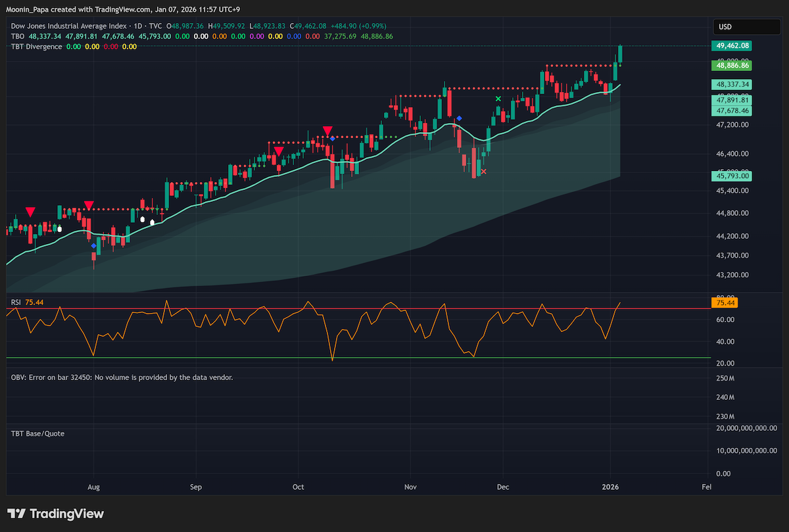Click the green X marker before December
Image resolution: width=789 pixels, height=532 pixels.
click(498, 99)
